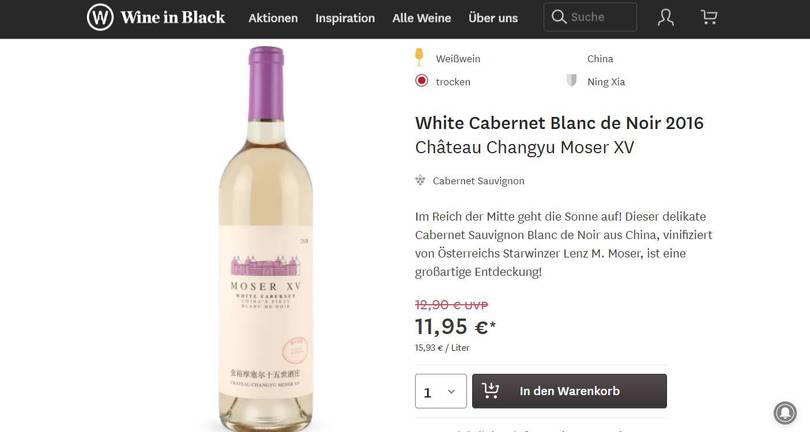This screenshot has height=432, width=810.
Task: Click the white wine glass icon
Action: click(x=420, y=57)
